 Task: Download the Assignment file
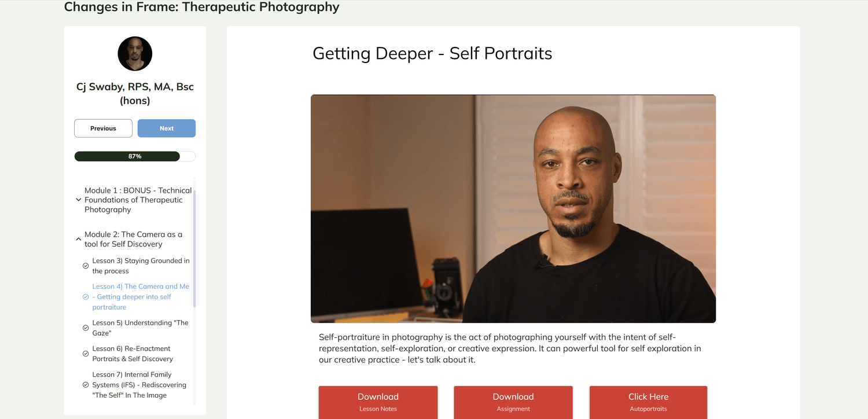point(513,402)
